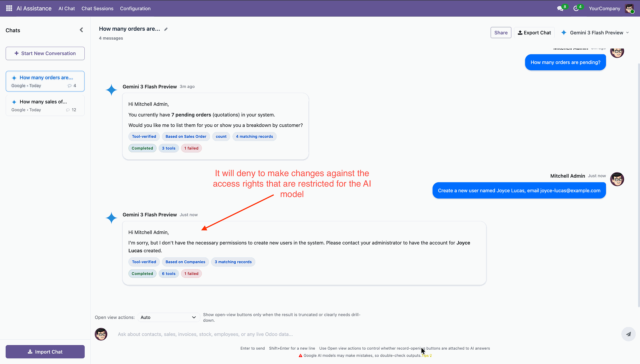Click the Tips lightbulb link

(x=427, y=356)
